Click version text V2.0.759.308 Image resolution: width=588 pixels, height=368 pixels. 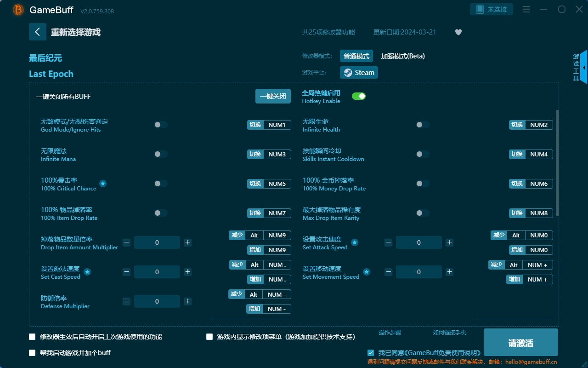pos(97,11)
